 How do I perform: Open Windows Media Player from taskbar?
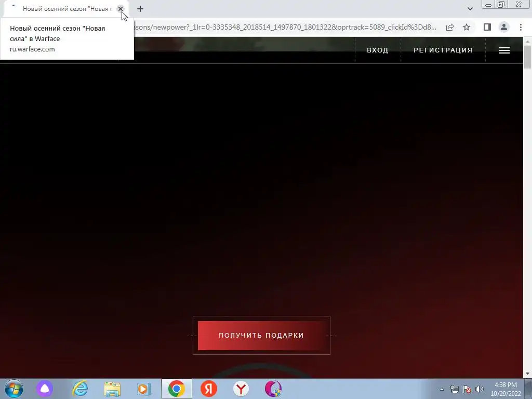point(144,389)
